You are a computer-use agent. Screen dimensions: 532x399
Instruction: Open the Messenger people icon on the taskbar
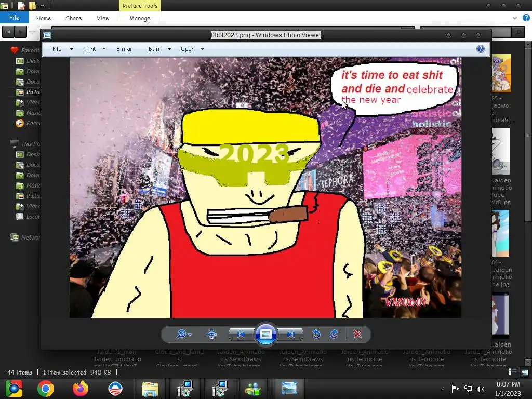click(254, 389)
